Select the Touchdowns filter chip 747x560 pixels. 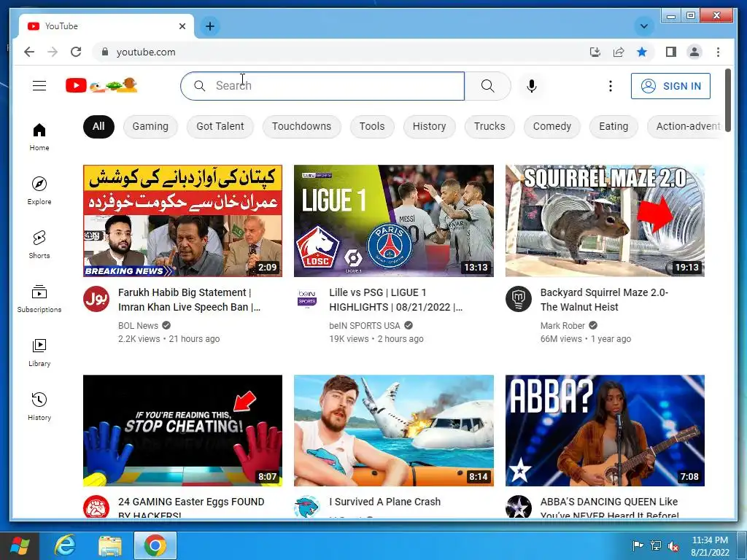[301, 126]
